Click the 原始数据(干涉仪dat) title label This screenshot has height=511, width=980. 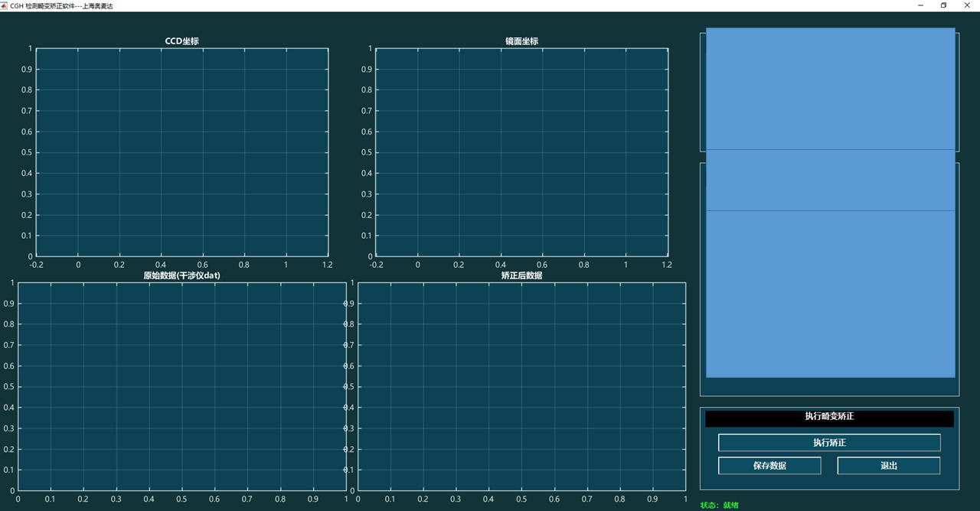(181, 275)
